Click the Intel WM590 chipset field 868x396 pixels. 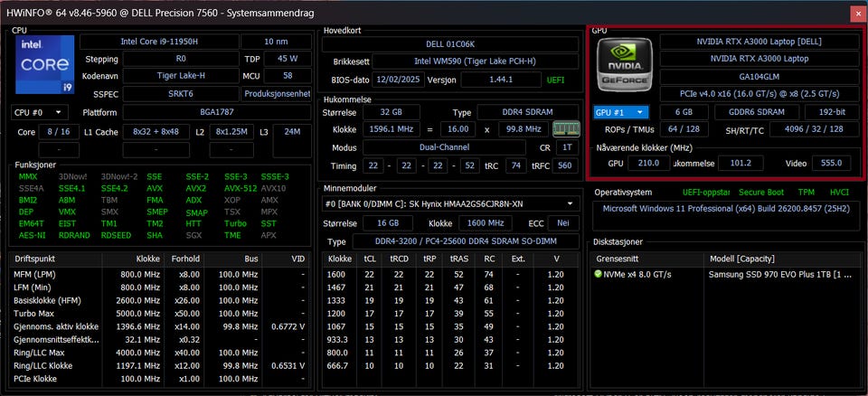[x=475, y=61]
